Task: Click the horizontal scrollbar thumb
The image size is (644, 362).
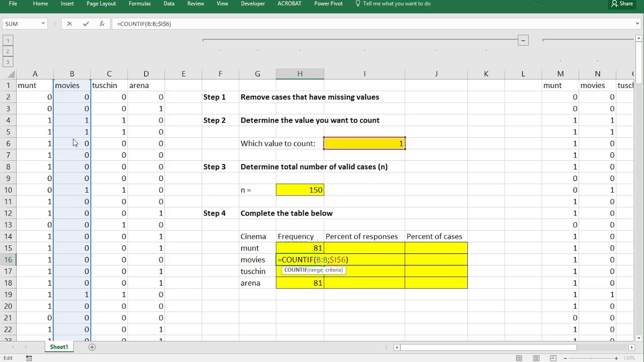Action: point(488,347)
